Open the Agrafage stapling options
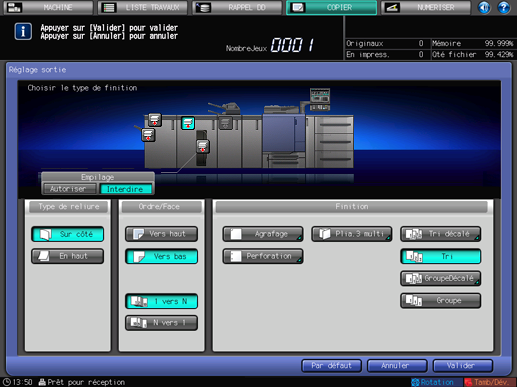Screen dimensions: 517x387 pyautogui.click(x=263, y=234)
